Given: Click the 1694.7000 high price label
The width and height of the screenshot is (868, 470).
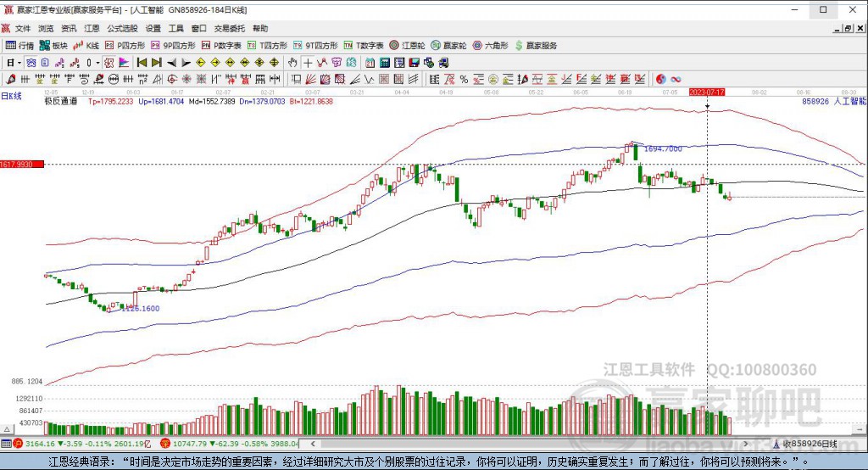Looking at the screenshot, I should (x=663, y=148).
